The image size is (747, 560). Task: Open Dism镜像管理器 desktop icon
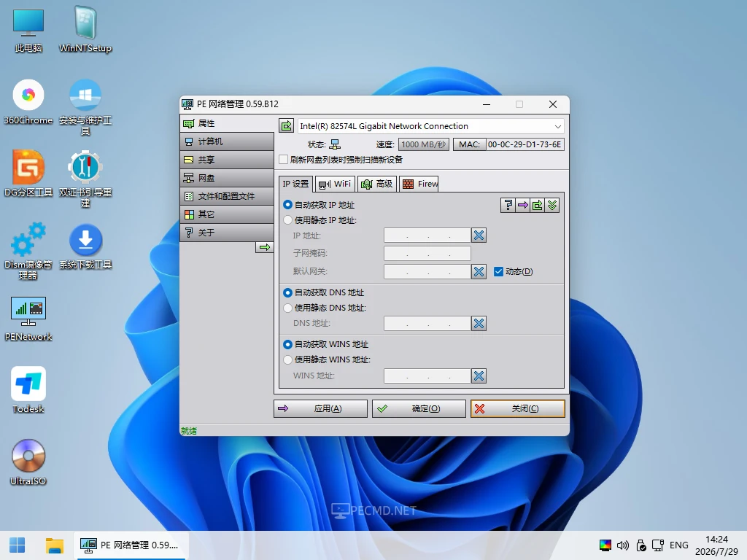[x=28, y=252]
